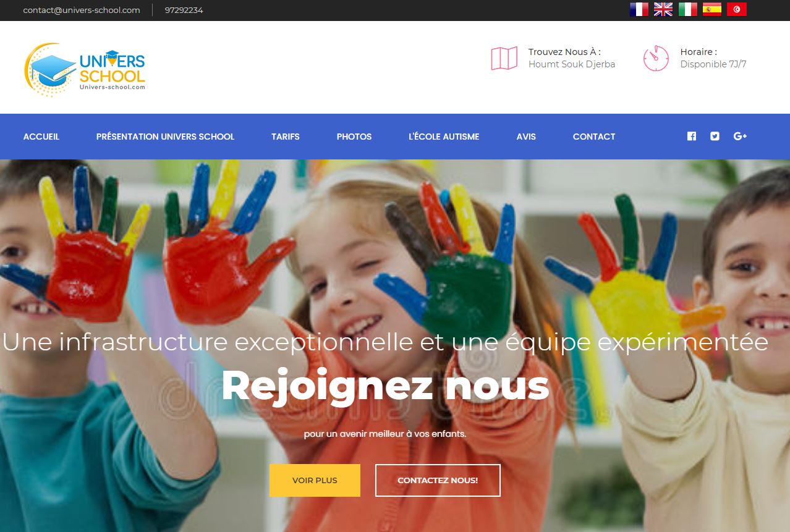The height and width of the screenshot is (532, 790).
Task: Click the clock icon beside Horaire
Action: [x=656, y=59]
